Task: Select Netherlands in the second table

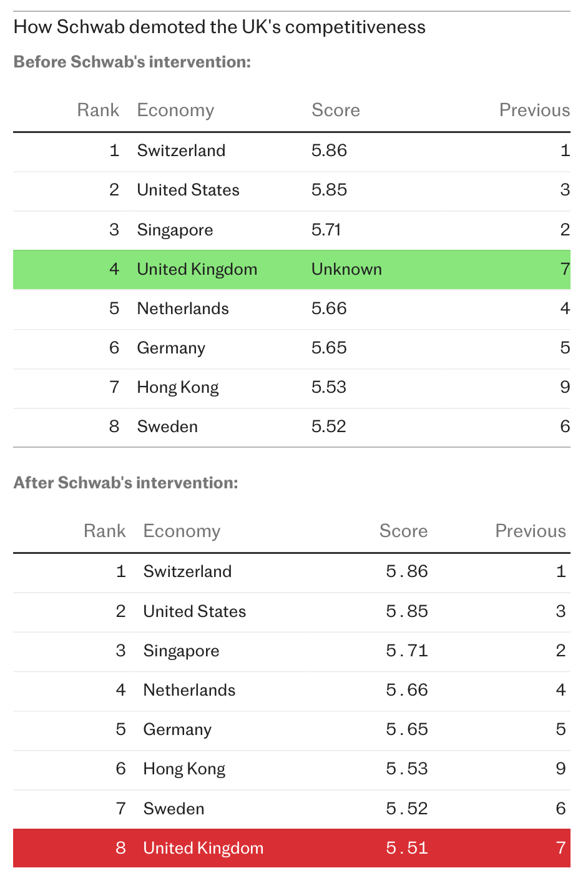Action: 189,690
